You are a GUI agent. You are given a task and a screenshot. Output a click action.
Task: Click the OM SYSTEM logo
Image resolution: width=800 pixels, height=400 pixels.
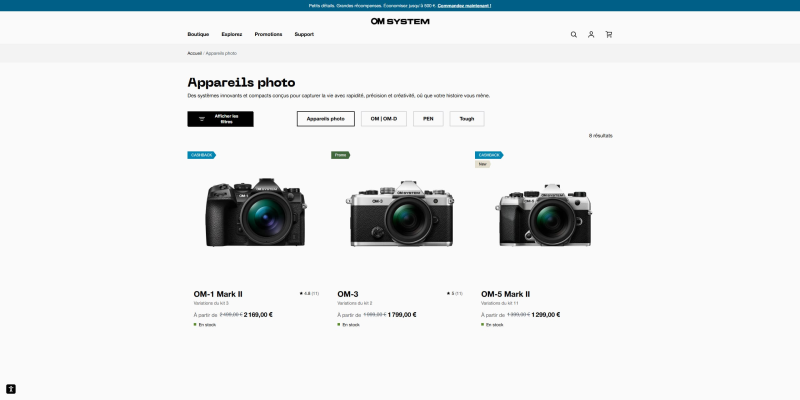(x=400, y=21)
